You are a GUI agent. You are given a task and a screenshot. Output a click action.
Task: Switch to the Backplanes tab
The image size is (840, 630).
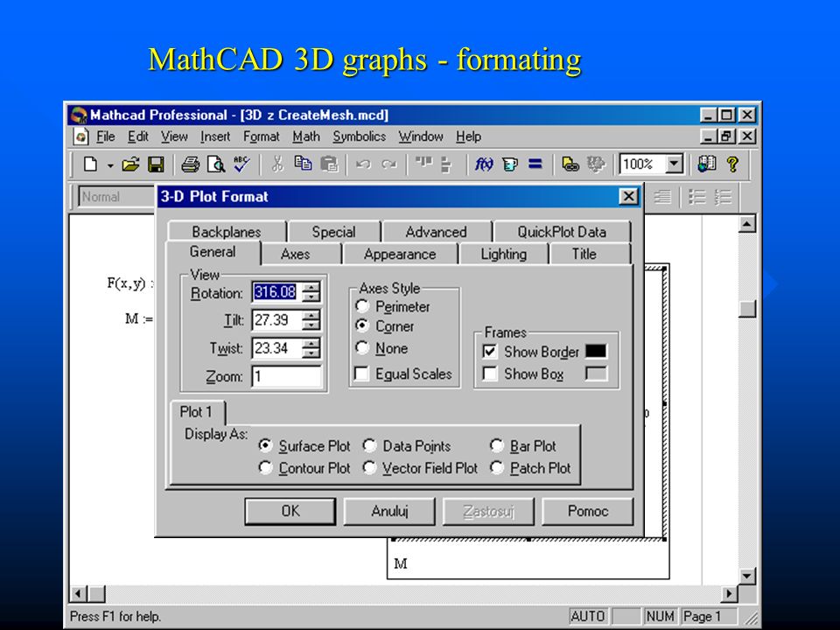click(227, 231)
